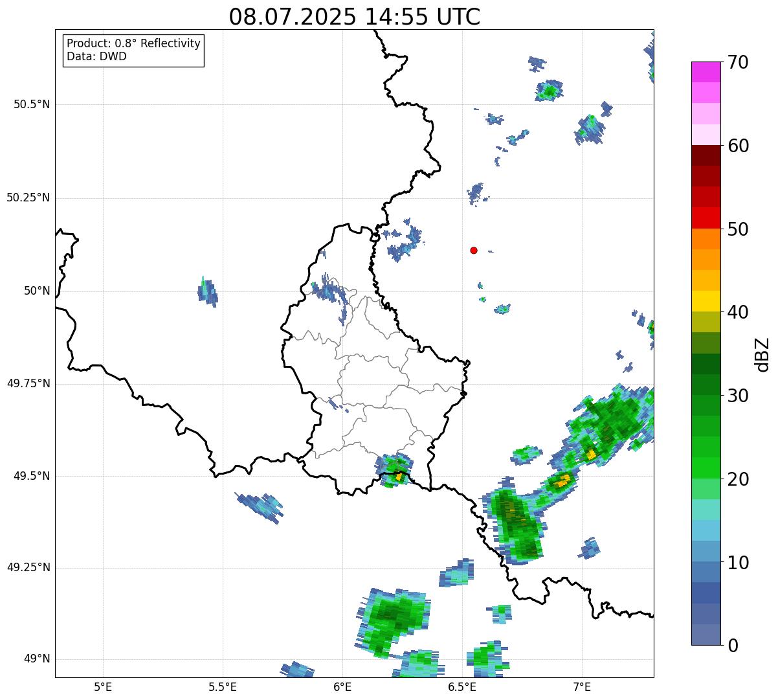The width and height of the screenshot is (778, 700).
Task: Click the '49.5°N' latitude label
Action: pos(32,476)
